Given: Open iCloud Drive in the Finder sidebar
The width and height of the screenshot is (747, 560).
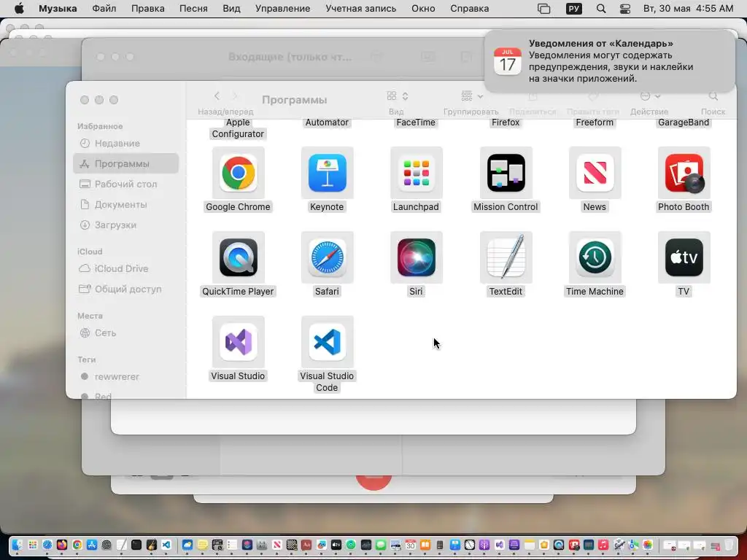Looking at the screenshot, I should coord(125,268).
